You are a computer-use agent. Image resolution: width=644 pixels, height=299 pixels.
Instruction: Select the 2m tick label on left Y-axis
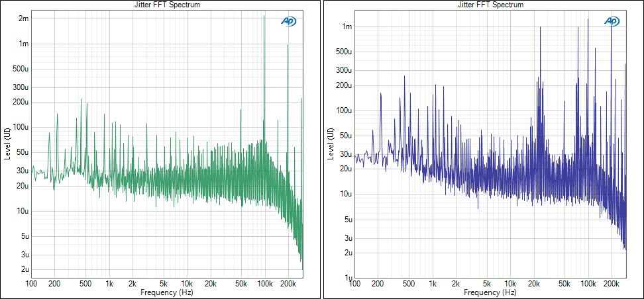pyautogui.click(x=23, y=19)
